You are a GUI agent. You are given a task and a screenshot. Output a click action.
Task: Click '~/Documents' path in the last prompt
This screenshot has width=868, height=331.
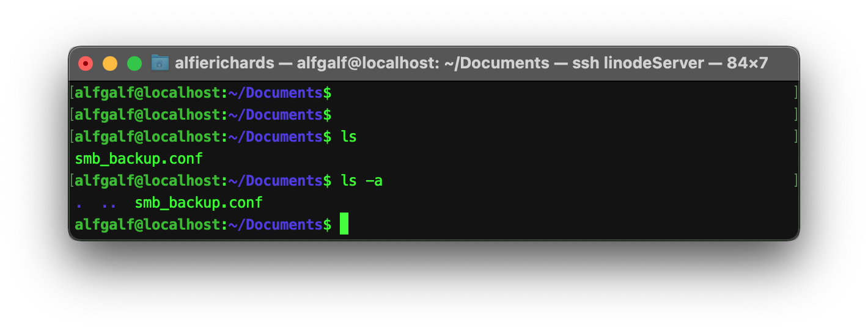click(275, 225)
